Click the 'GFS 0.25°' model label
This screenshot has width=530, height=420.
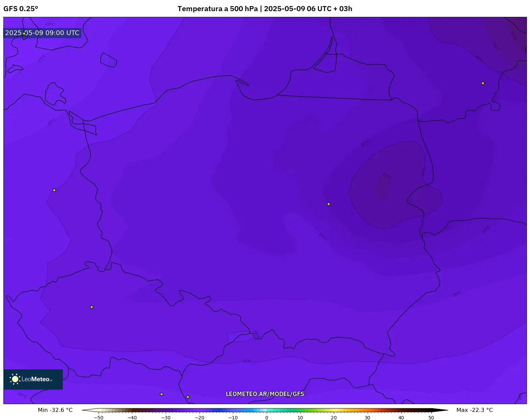(21, 9)
